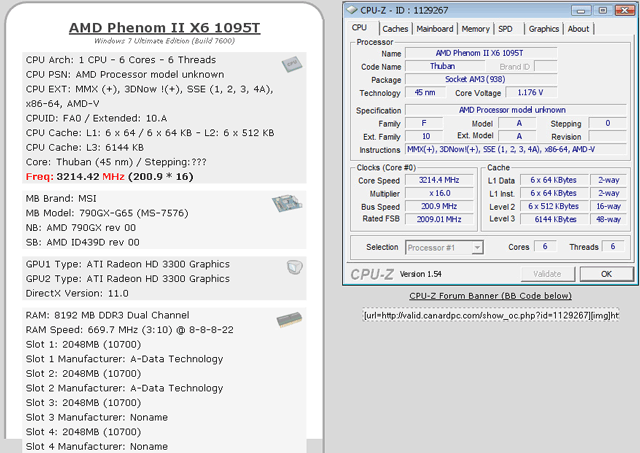
Task: Click the Level 2 value 6 x 512 KBytes
Action: pos(553,206)
